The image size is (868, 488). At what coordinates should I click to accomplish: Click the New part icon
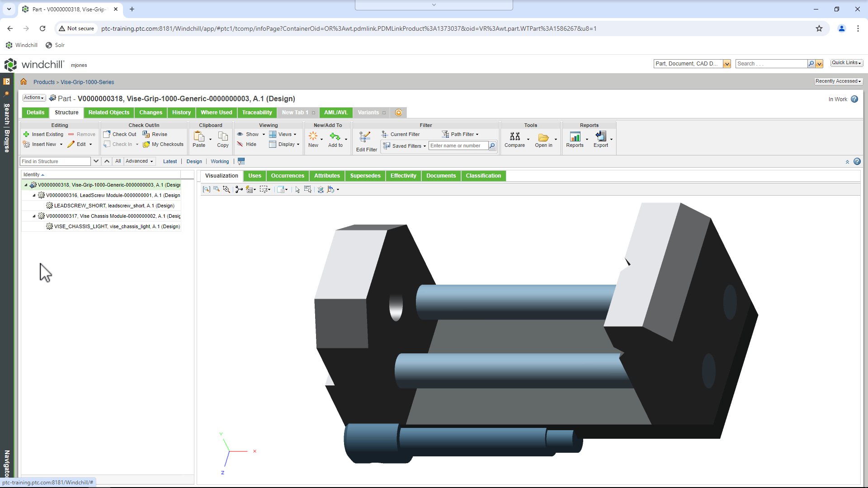click(313, 136)
